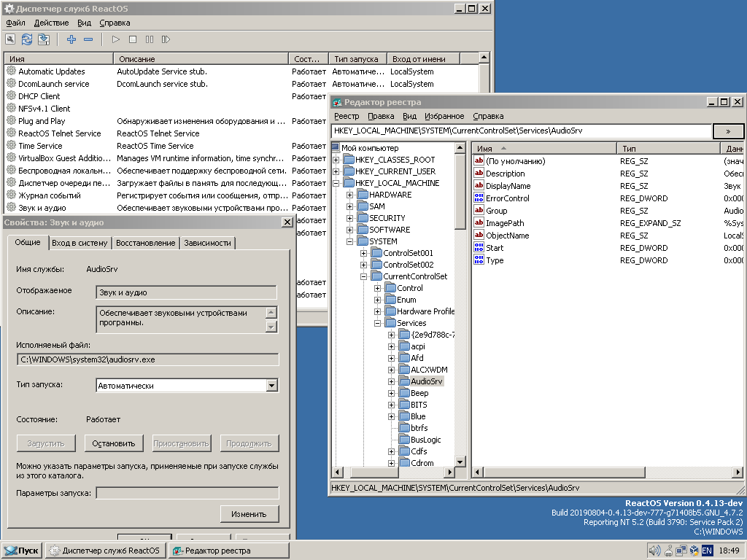This screenshot has width=747, height=560.
Task: Open Действие menu in services manager
Action: 52,23
